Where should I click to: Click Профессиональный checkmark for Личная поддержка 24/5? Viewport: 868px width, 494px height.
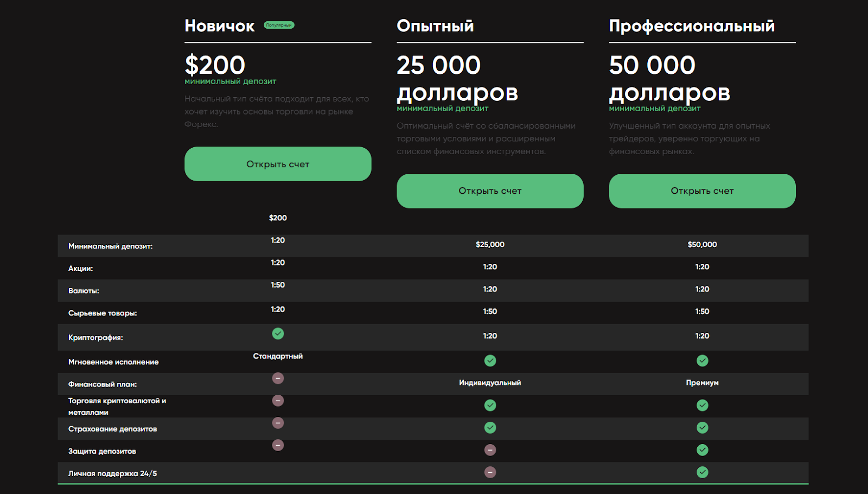tap(702, 472)
